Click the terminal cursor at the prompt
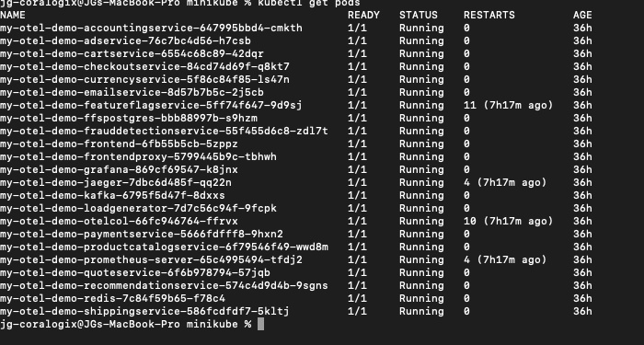The width and height of the screenshot is (644, 345). (260, 324)
